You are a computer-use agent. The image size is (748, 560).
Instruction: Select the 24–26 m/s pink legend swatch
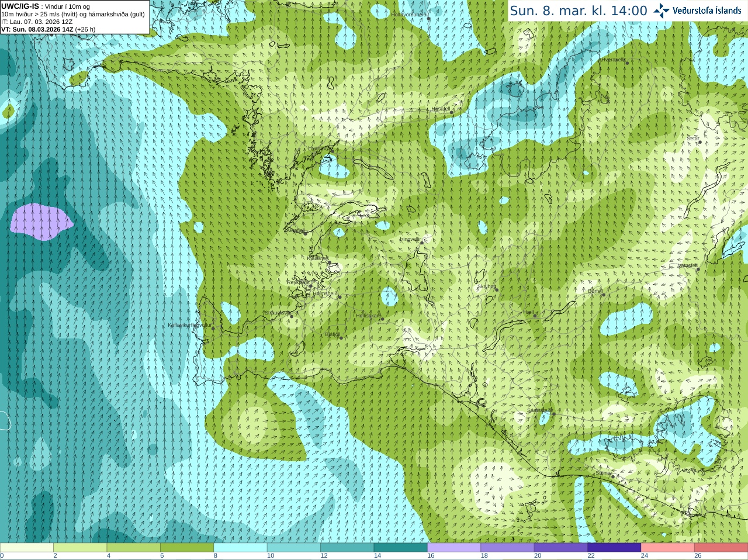pyautogui.click(x=668, y=548)
